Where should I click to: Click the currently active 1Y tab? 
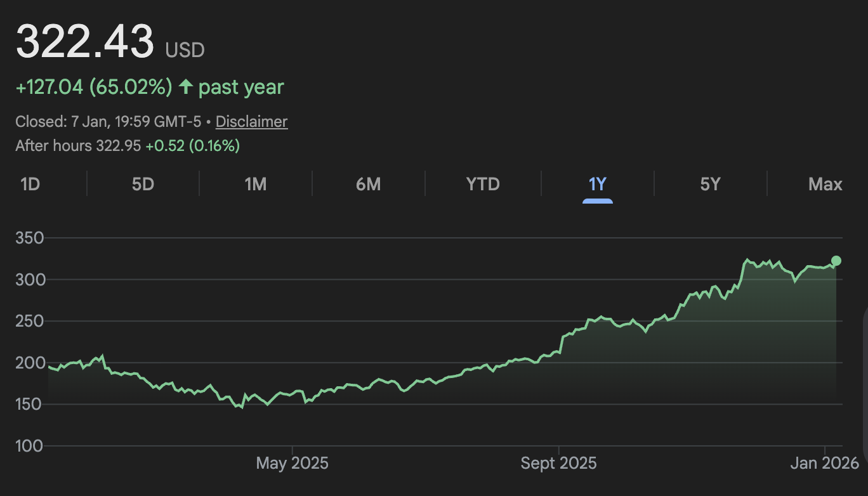pos(598,184)
